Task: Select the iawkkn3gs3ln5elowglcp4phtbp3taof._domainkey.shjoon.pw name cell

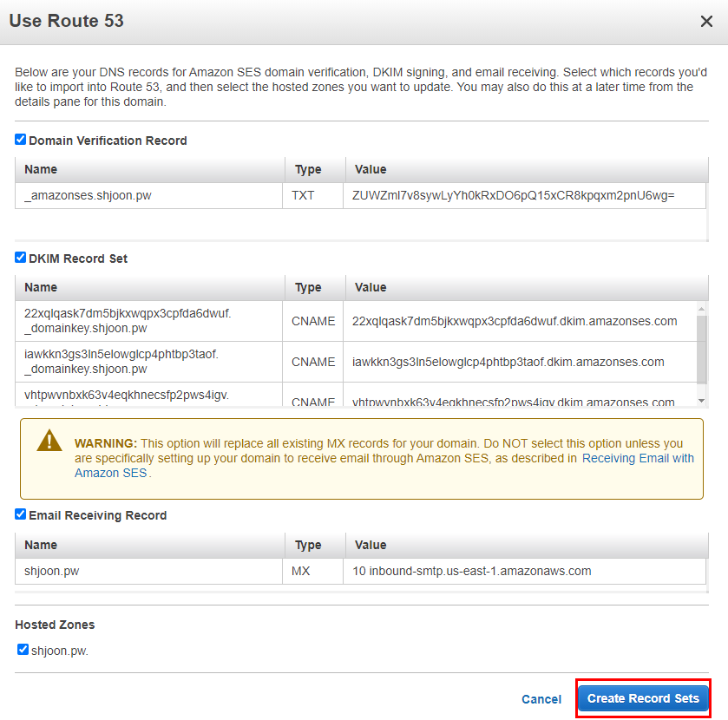Action: tap(148, 362)
